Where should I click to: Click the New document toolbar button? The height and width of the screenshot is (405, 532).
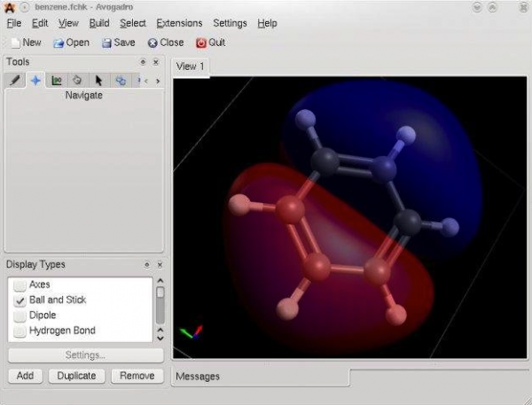coord(26,43)
